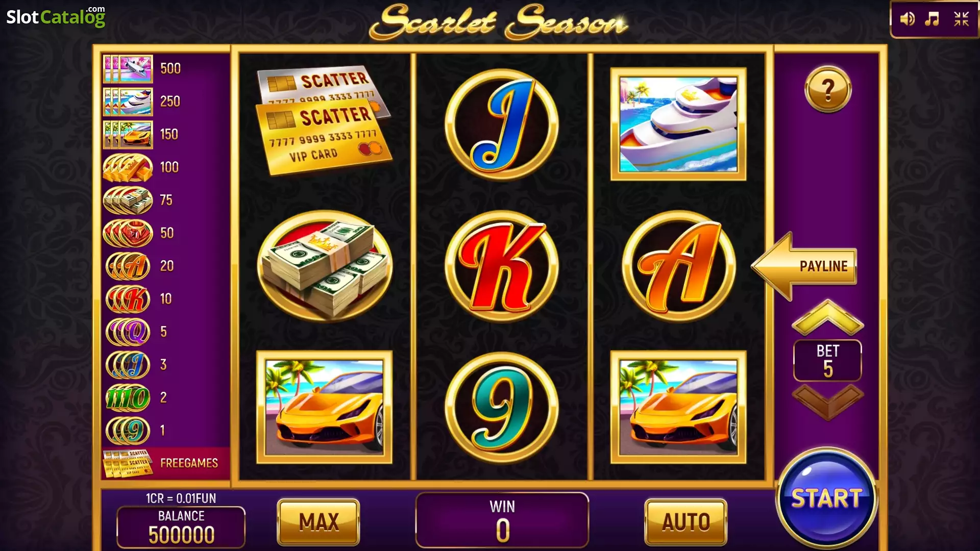Image resolution: width=980 pixels, height=551 pixels.
Task: Select the FREEGAMES paytable entry
Action: pyautogui.click(x=165, y=463)
